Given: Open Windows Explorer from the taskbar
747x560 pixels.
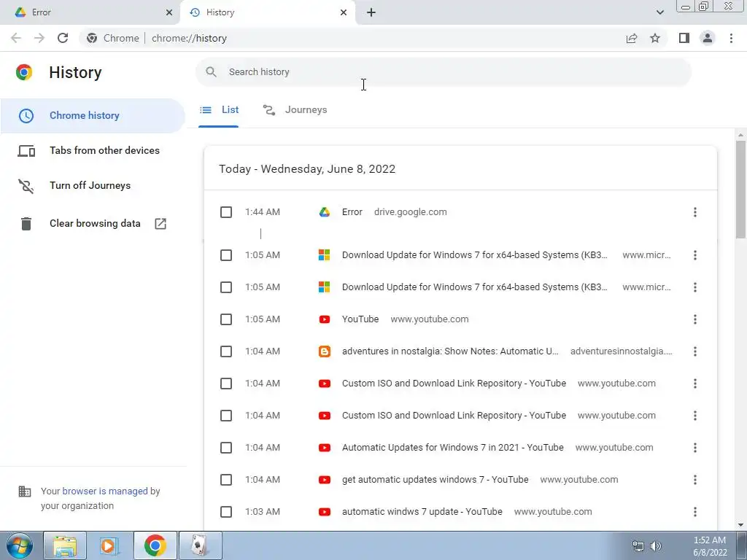Looking at the screenshot, I should click(65, 545).
